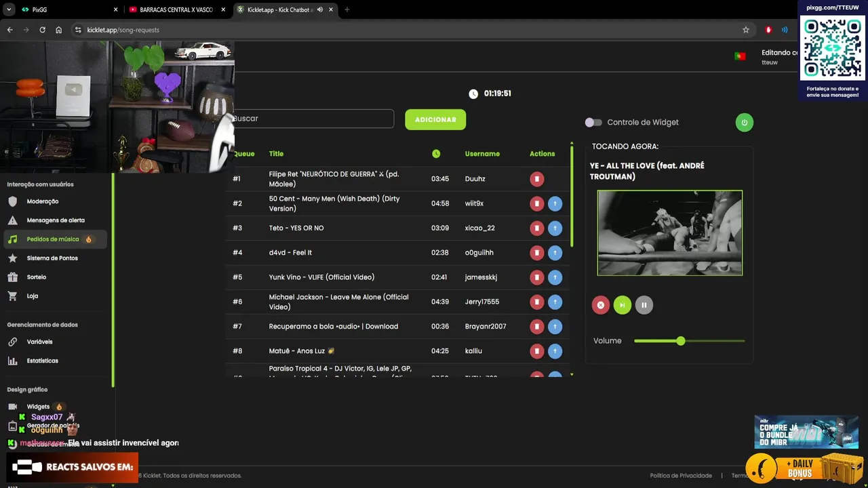Move Recuperamo a bola up

(555, 327)
